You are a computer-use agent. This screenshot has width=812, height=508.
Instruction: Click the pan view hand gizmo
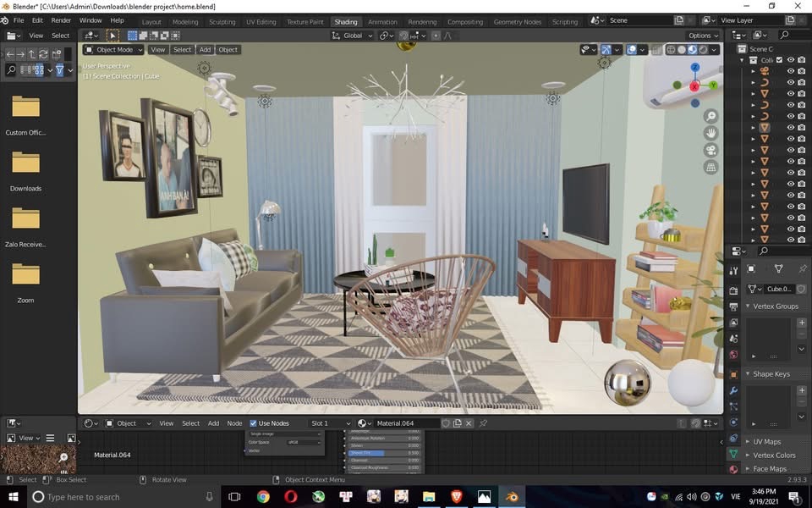[710, 133]
